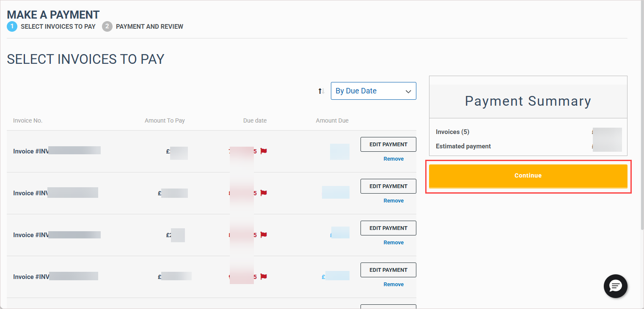Click the red flag on fourth invoice
Image resolution: width=644 pixels, height=309 pixels.
[x=264, y=277]
